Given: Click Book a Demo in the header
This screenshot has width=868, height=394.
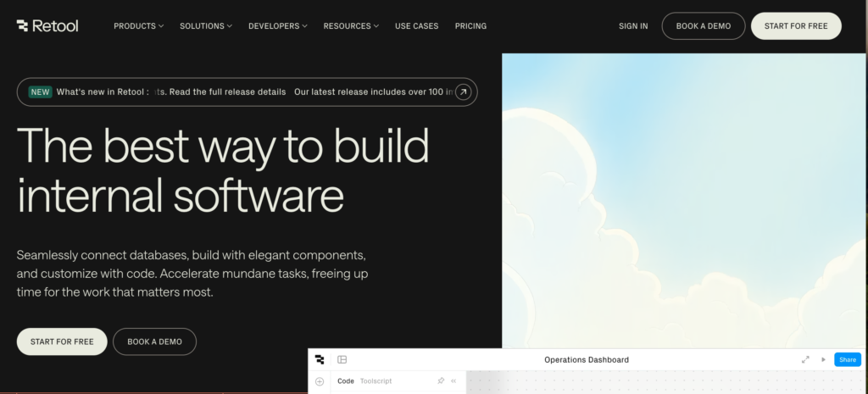Looking at the screenshot, I should (x=704, y=26).
